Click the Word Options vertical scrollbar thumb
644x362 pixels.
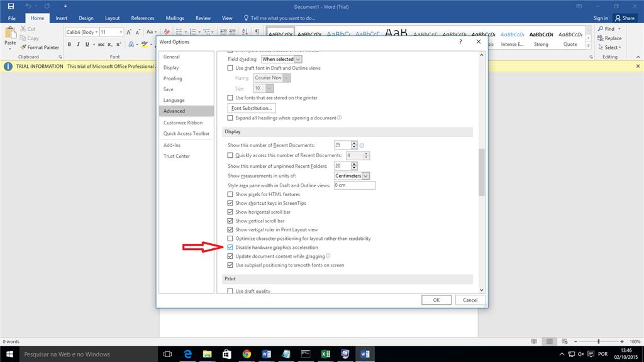[481, 172]
